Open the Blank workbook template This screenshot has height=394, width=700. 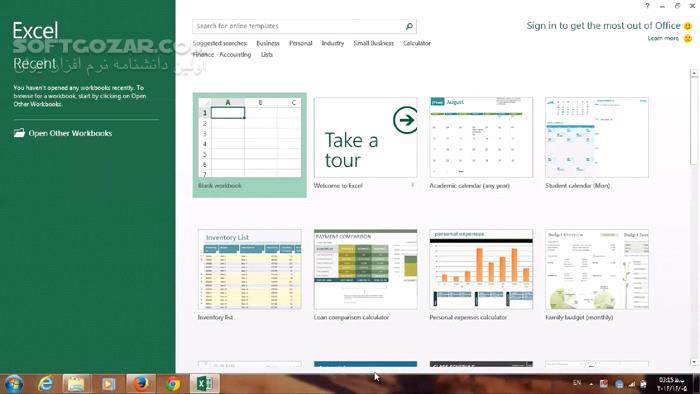pos(250,145)
